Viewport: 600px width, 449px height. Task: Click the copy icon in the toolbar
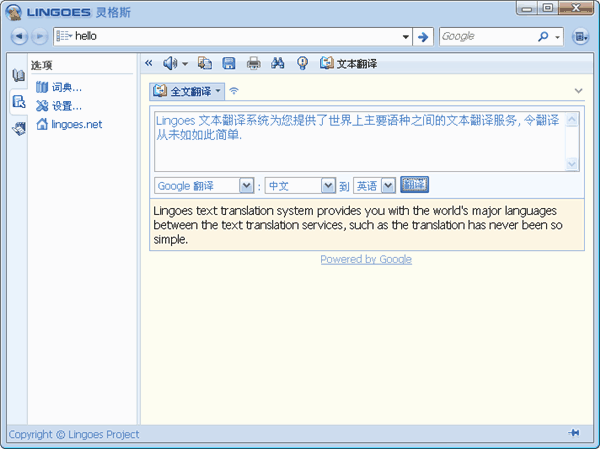205,63
